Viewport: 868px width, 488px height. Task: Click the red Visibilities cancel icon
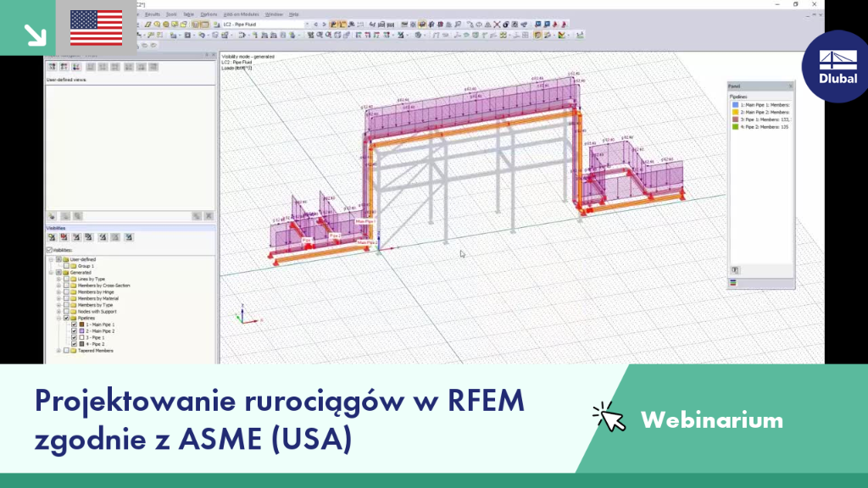coord(64,237)
